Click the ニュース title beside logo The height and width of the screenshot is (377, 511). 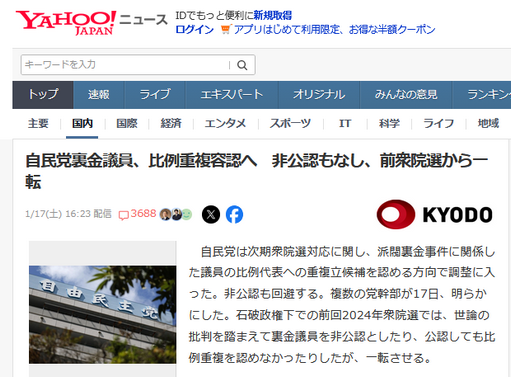[143, 20]
